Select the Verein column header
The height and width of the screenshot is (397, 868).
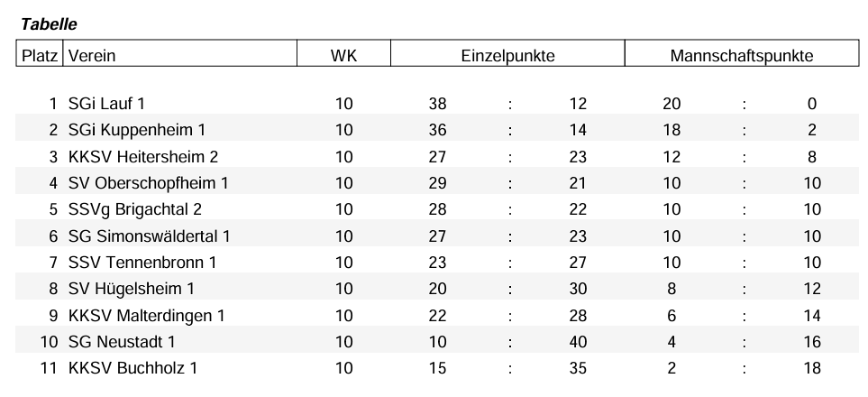(x=92, y=56)
